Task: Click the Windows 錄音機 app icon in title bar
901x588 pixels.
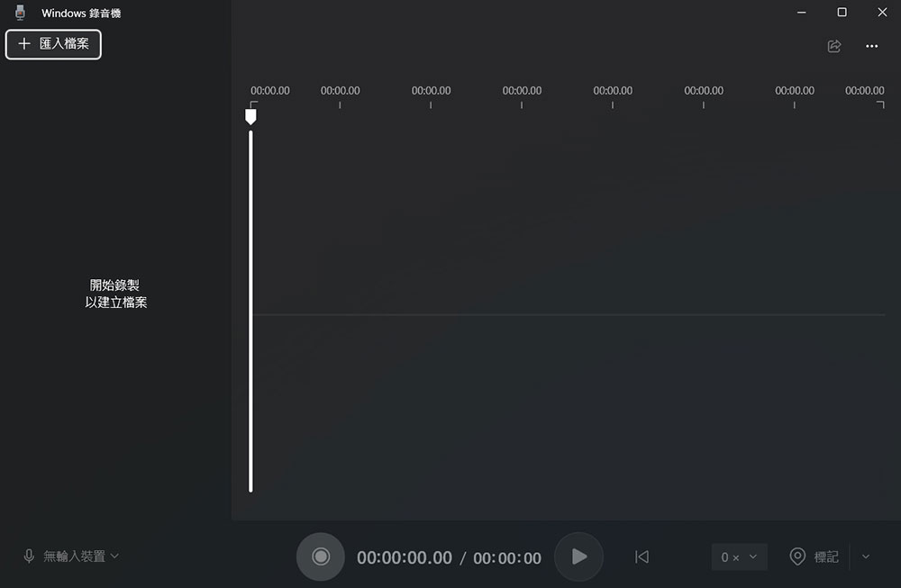Action: [21, 13]
